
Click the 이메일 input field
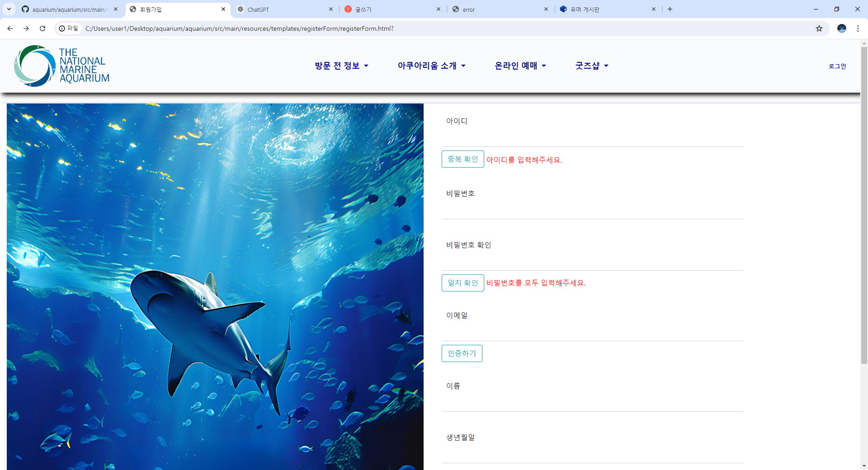(592, 332)
